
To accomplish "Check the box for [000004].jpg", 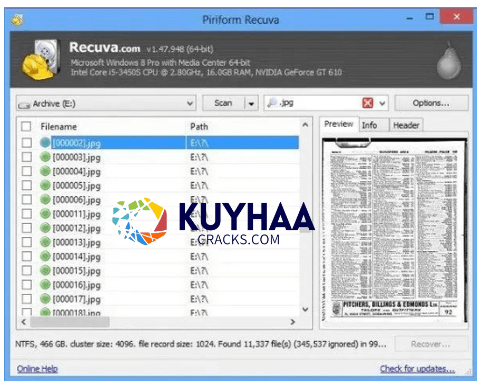I will [x=27, y=171].
